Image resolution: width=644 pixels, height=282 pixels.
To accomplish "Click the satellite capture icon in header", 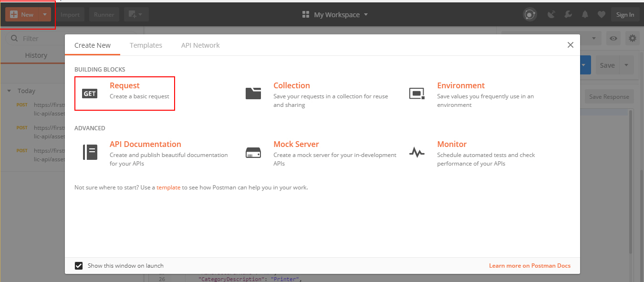I will [551, 15].
